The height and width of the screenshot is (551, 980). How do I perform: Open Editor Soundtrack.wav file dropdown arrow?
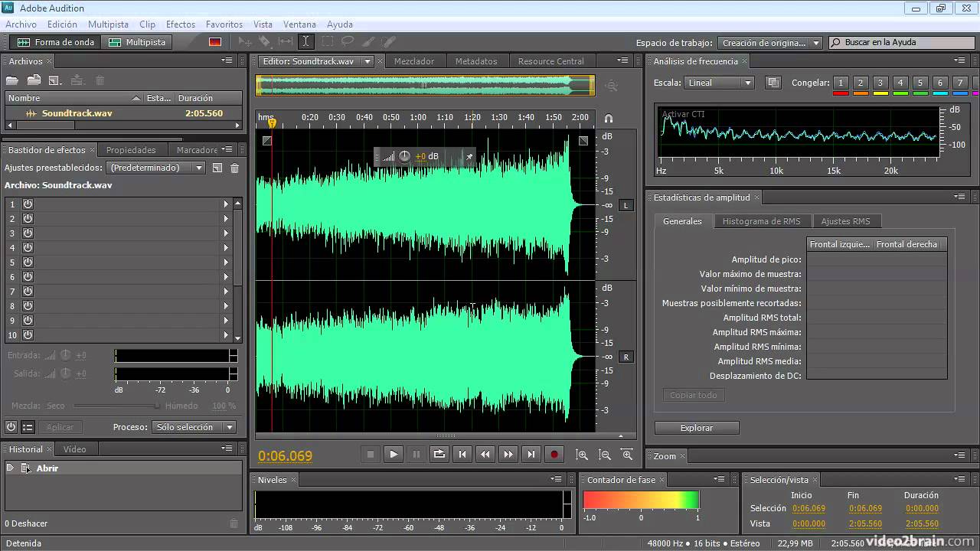click(x=367, y=61)
